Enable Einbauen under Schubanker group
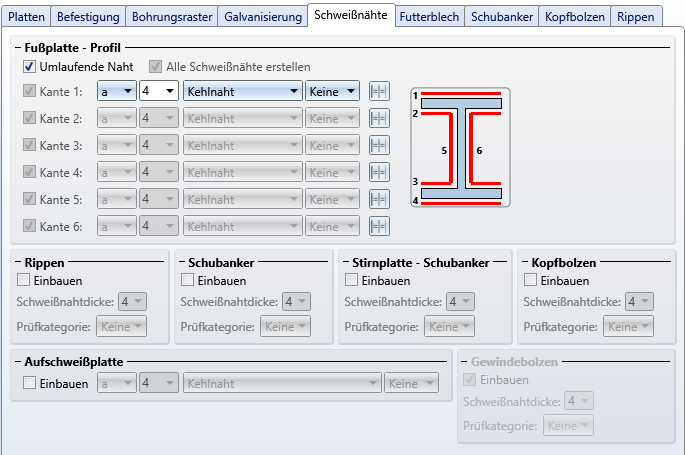Screen dimensions: 685x455 (187, 281)
